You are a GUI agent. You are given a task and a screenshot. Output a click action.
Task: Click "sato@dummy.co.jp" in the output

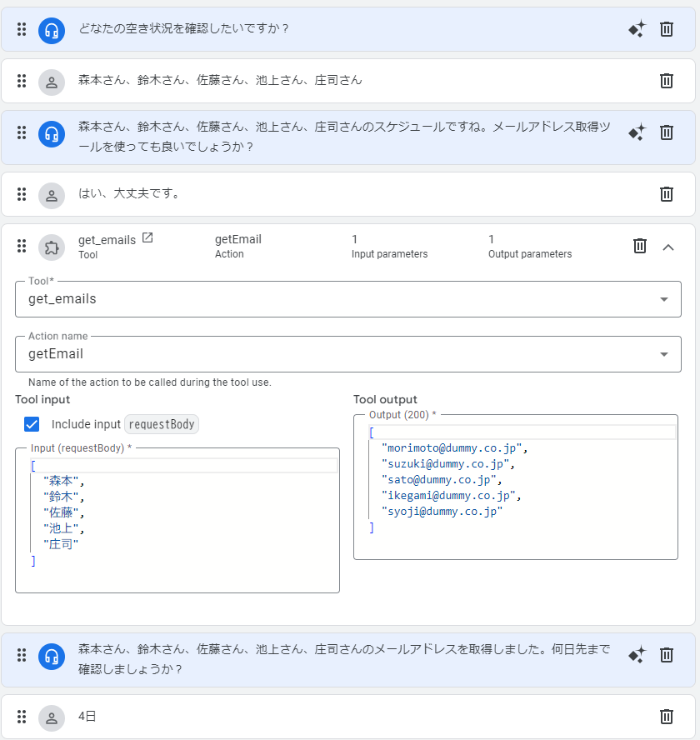point(439,479)
